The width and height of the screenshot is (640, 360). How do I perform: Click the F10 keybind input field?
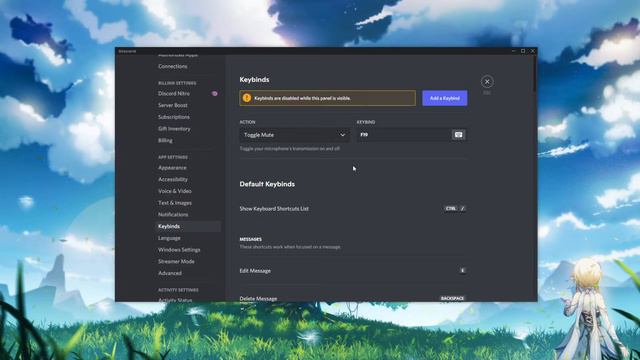click(x=411, y=135)
